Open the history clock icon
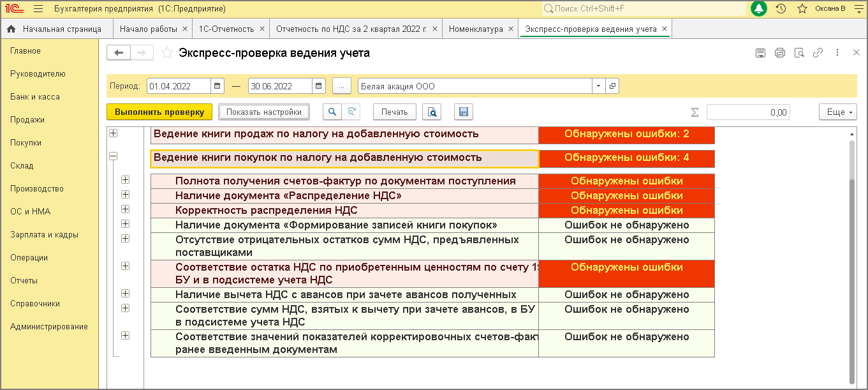The height and width of the screenshot is (390, 868). (781, 9)
